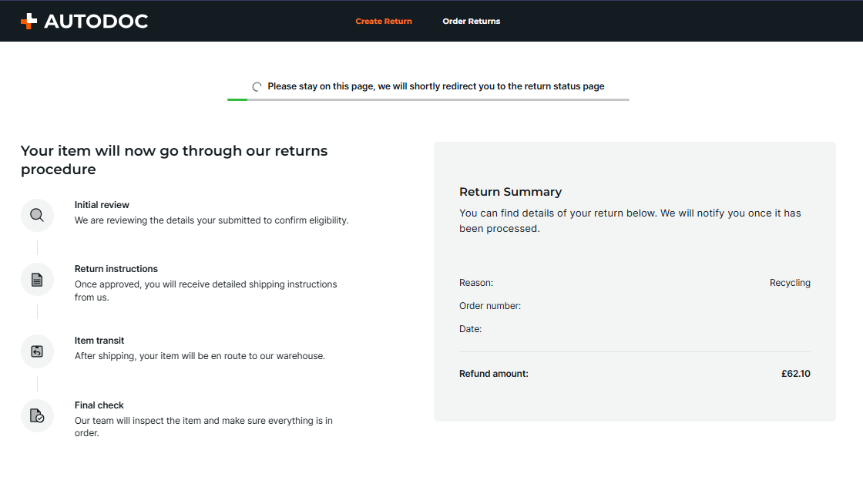Click the AUTODOC wordmark text
863x504 pixels.
coord(96,22)
